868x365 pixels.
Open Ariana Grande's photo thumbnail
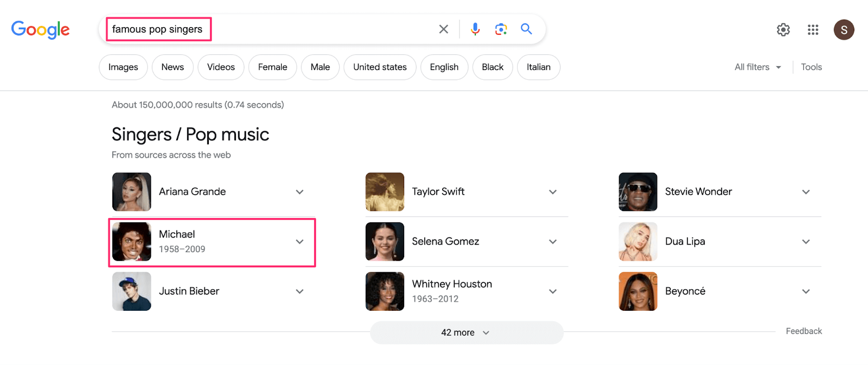point(132,192)
